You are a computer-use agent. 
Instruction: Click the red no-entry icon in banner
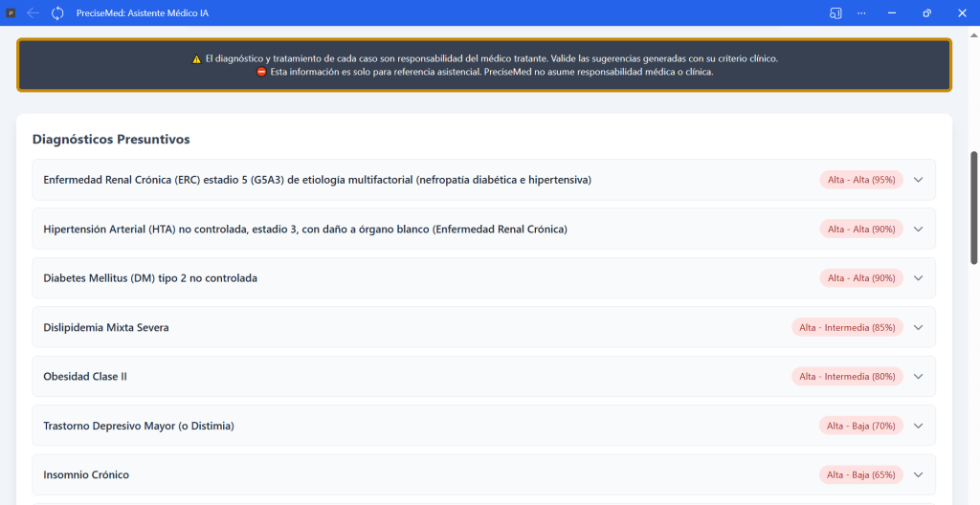[261, 72]
